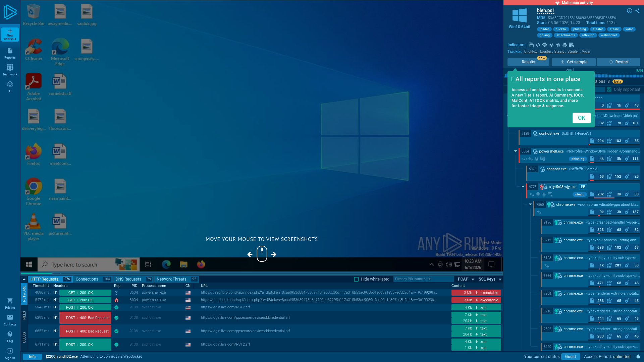Click the VM search box 'Type here to search'

89,264
